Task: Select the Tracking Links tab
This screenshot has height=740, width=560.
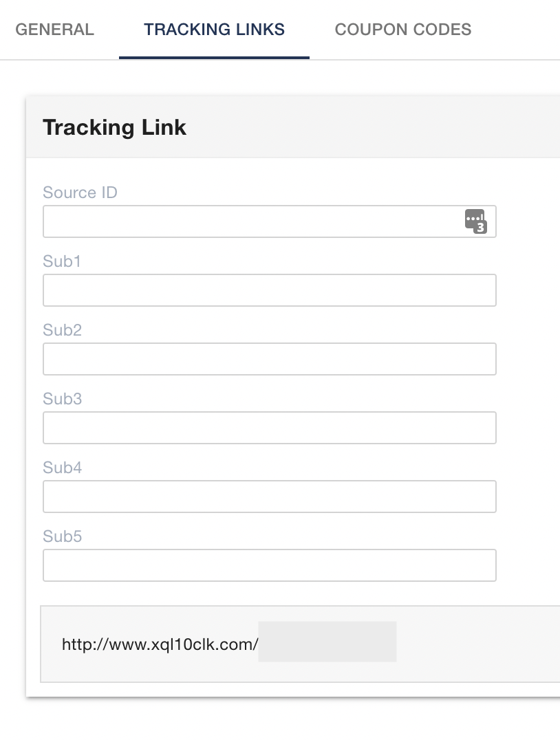Action: tap(214, 30)
